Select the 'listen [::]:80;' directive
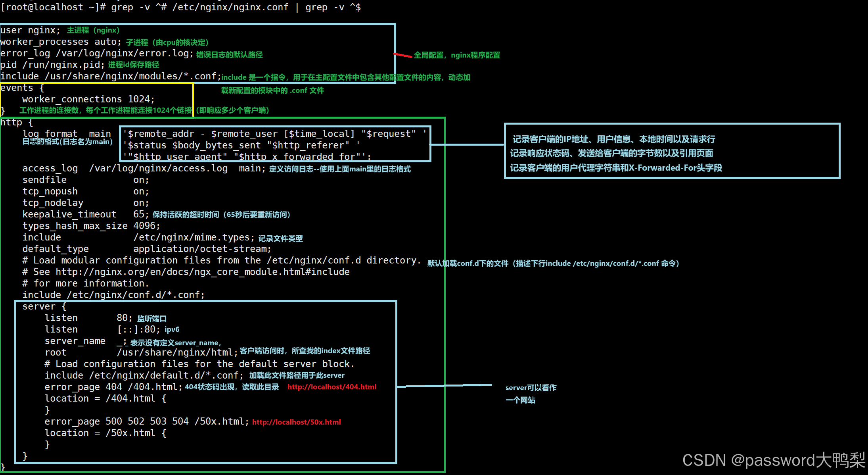This screenshot has height=475, width=868. [x=103, y=329]
